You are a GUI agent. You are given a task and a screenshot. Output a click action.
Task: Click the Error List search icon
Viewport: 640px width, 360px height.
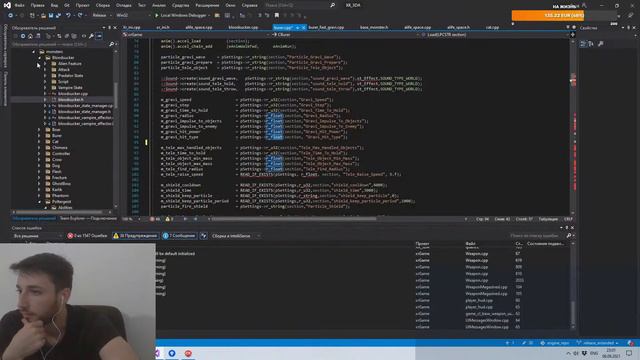click(x=569, y=236)
